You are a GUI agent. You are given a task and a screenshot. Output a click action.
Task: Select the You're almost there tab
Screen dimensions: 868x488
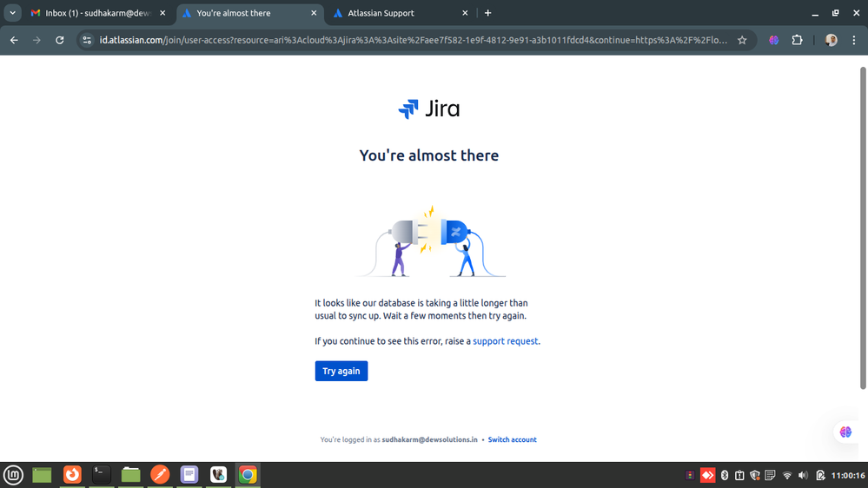pyautogui.click(x=250, y=13)
